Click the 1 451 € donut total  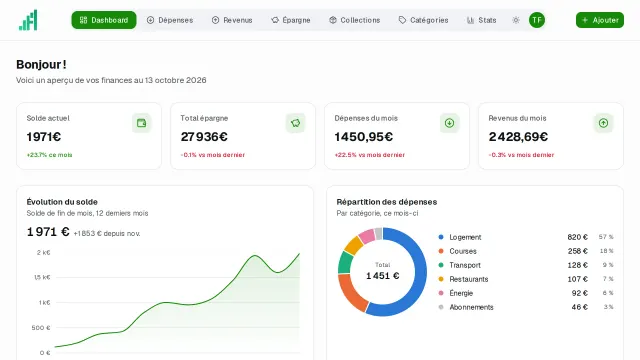point(382,276)
